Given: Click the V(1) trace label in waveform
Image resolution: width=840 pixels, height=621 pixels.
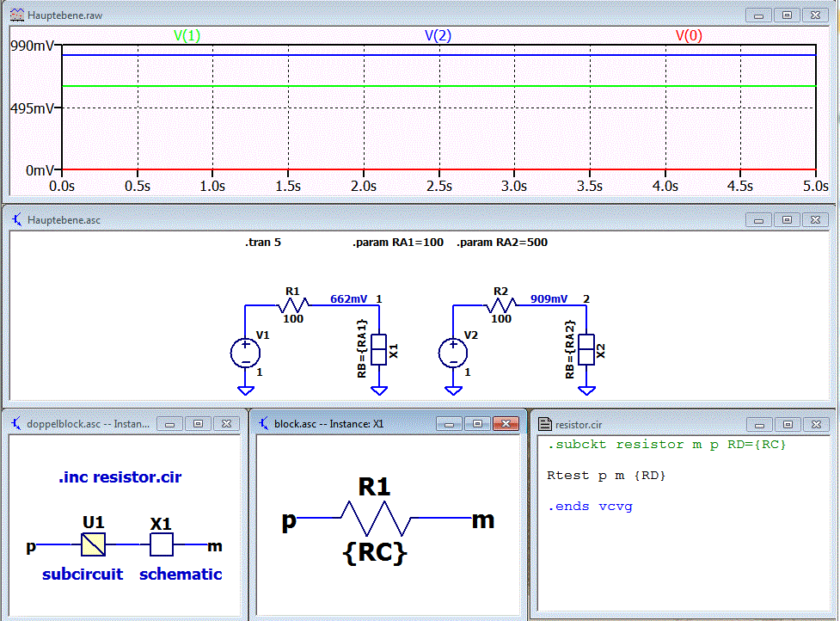Looking at the screenshot, I should pos(187,35).
